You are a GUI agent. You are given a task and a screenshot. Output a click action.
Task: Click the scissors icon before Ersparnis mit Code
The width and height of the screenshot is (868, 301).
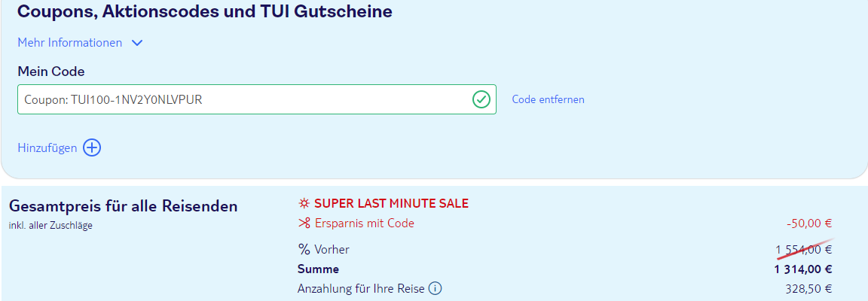pyautogui.click(x=304, y=223)
